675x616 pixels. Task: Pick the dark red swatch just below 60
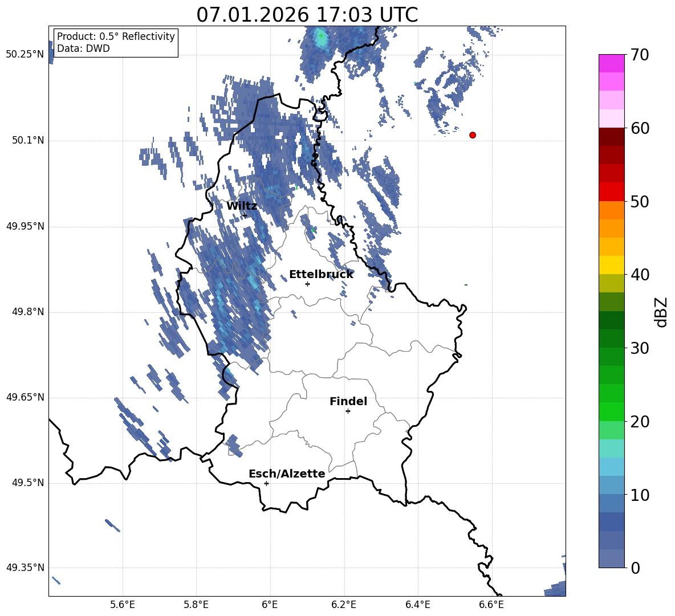[x=612, y=137]
